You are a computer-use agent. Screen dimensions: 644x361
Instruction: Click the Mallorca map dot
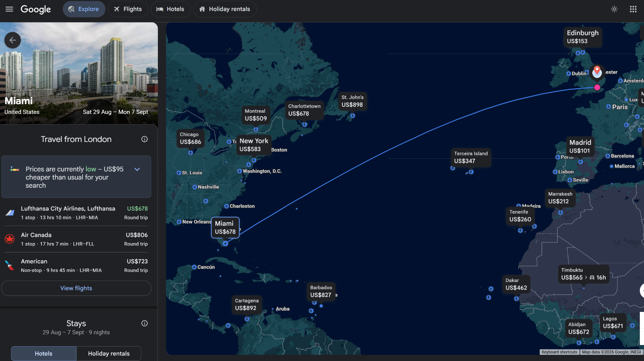click(x=612, y=166)
